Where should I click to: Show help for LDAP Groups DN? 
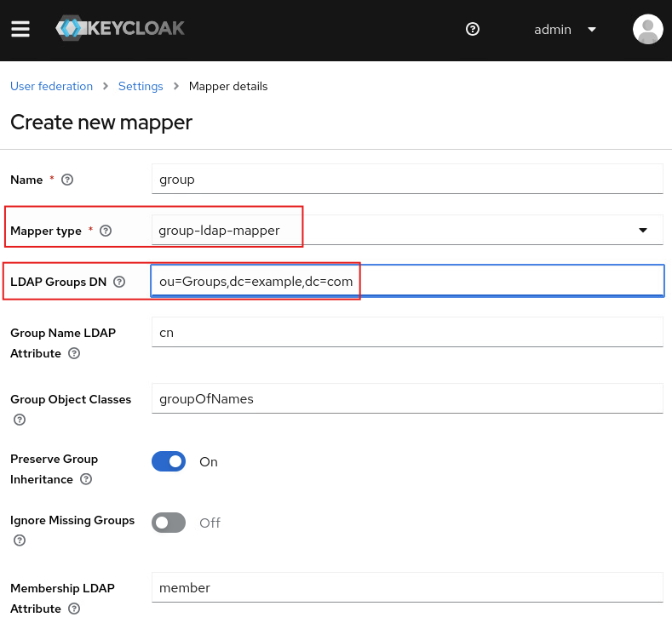click(119, 282)
